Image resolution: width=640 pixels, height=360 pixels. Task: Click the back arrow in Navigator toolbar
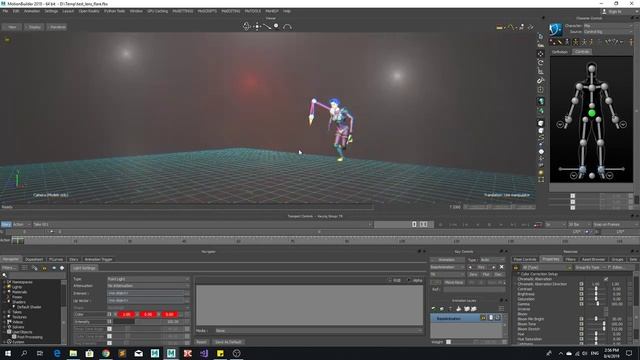click(x=54, y=268)
